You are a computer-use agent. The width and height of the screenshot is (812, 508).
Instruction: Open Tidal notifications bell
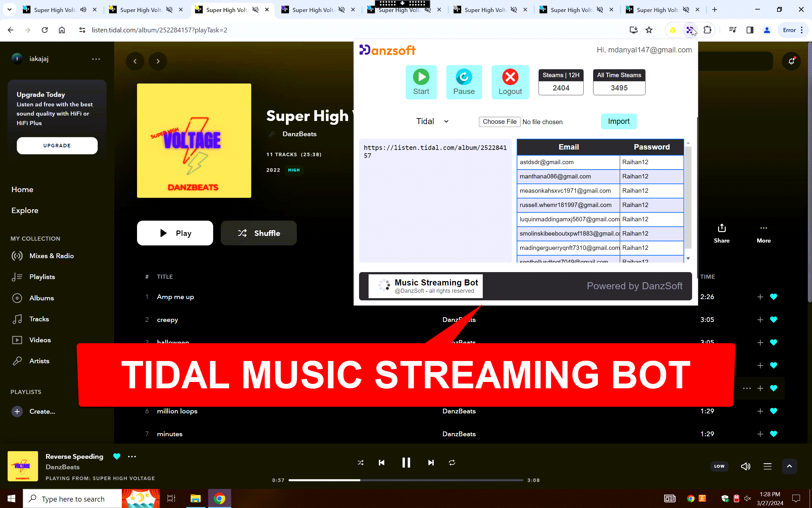pyautogui.click(x=791, y=61)
